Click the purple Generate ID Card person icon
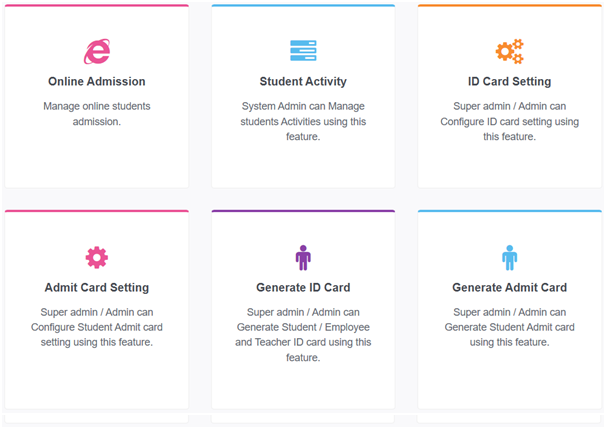The width and height of the screenshot is (606, 429). coord(303,257)
